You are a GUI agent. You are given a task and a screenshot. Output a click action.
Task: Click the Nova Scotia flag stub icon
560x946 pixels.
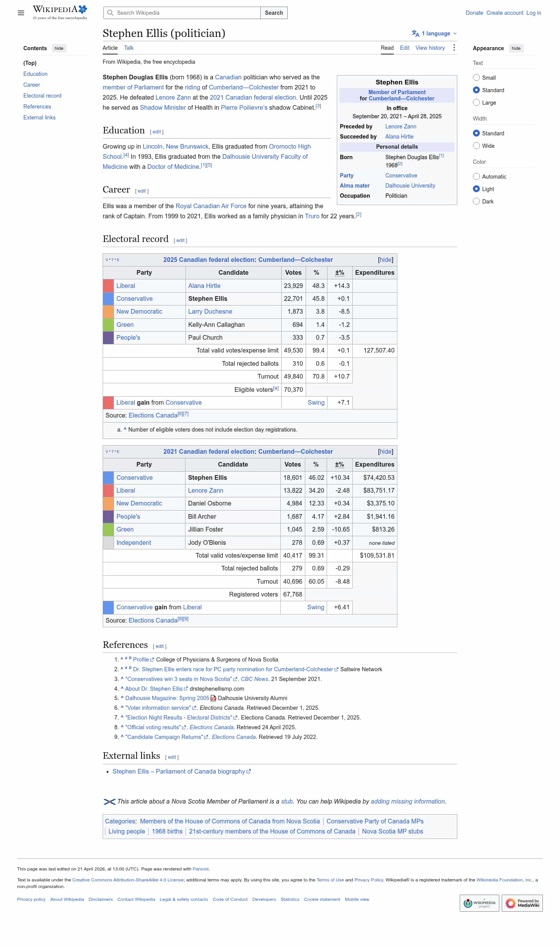click(109, 802)
